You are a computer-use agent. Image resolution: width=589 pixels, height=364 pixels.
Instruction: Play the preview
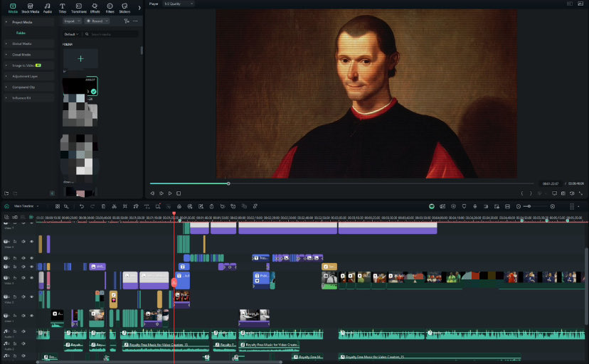170,193
